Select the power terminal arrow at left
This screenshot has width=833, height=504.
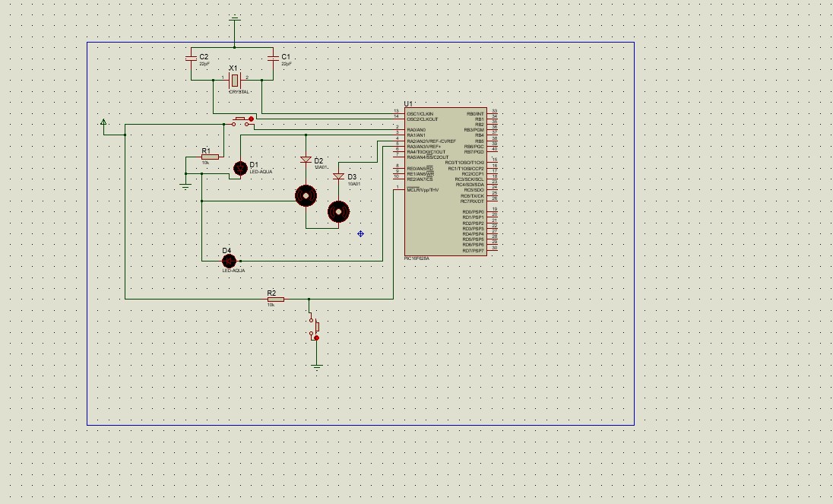pyautogui.click(x=103, y=122)
